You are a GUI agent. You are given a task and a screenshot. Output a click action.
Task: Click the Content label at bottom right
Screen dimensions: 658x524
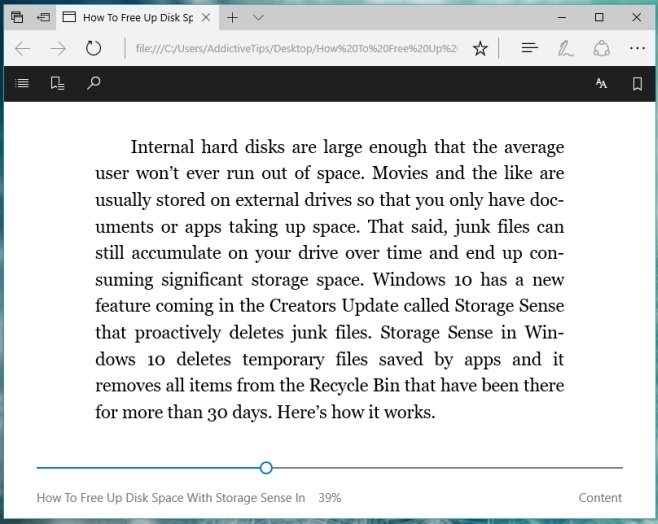point(600,498)
